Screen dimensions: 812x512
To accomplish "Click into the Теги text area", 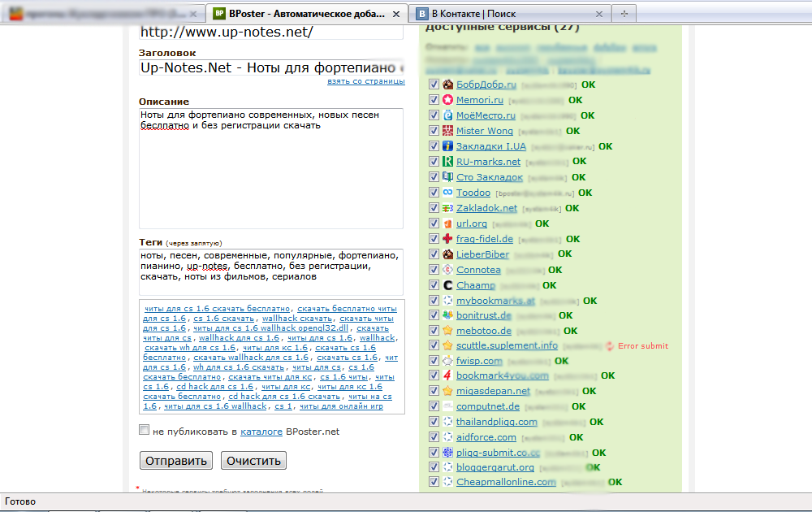I will 271,271.
